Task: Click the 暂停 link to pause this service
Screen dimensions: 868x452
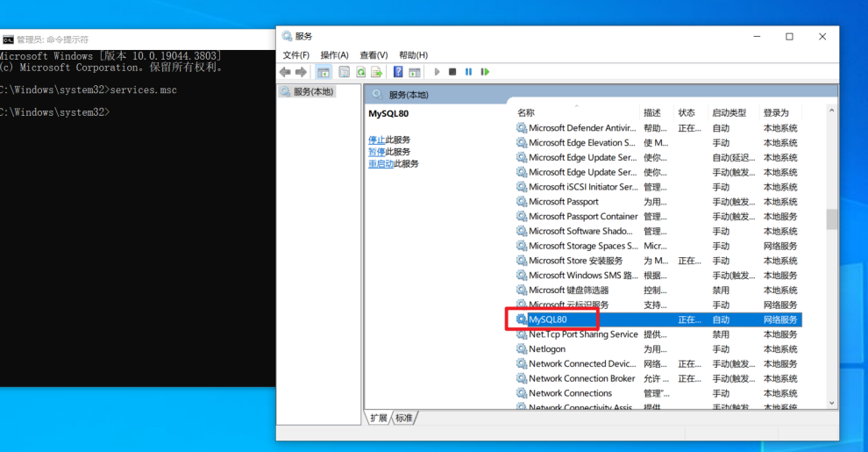Action: [376, 152]
